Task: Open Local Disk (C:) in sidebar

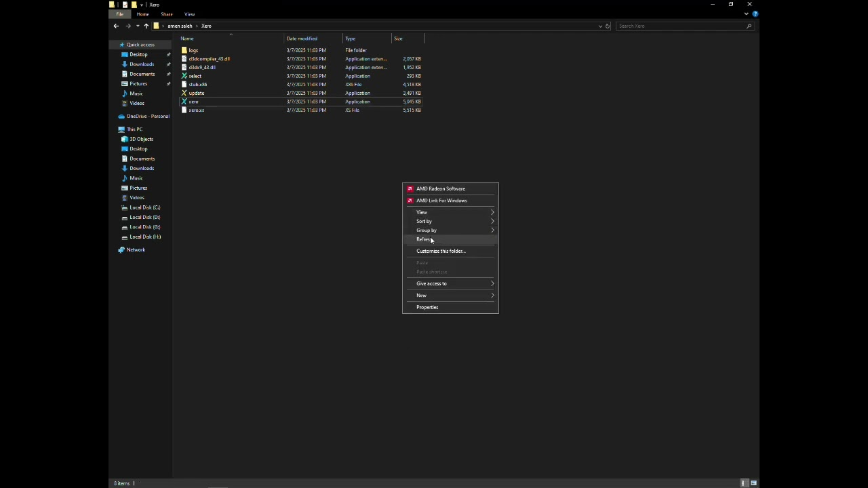Action: [x=144, y=207]
